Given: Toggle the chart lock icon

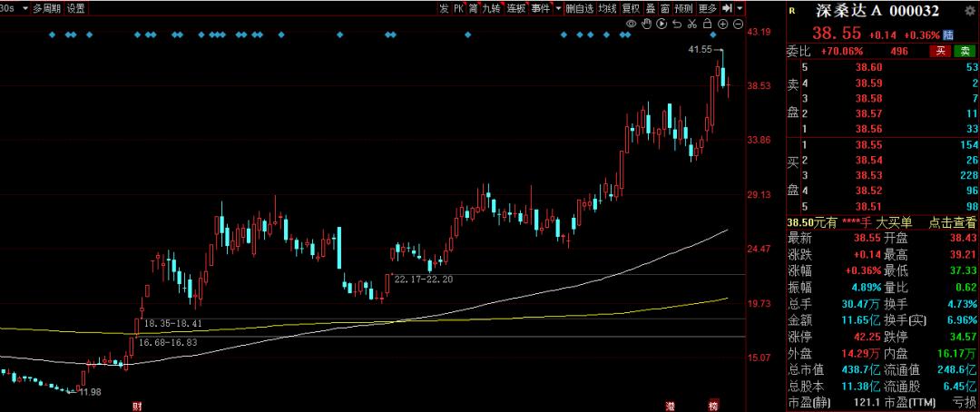Looking at the screenshot, I should [706, 24].
